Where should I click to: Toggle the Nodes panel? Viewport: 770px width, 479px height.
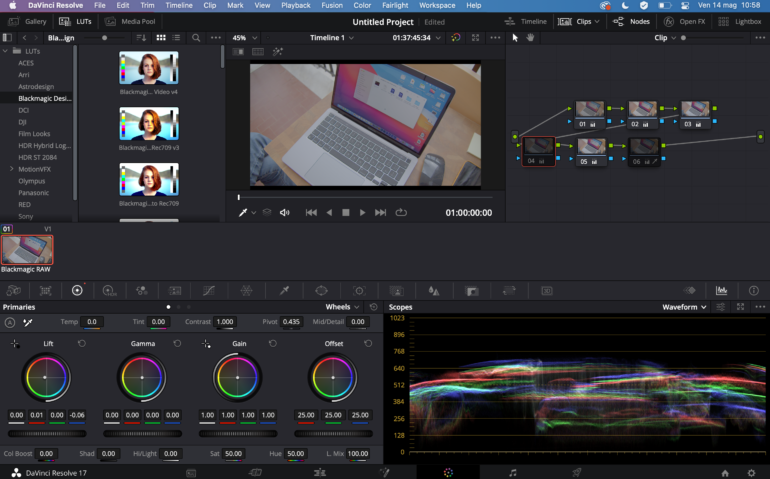coord(632,22)
